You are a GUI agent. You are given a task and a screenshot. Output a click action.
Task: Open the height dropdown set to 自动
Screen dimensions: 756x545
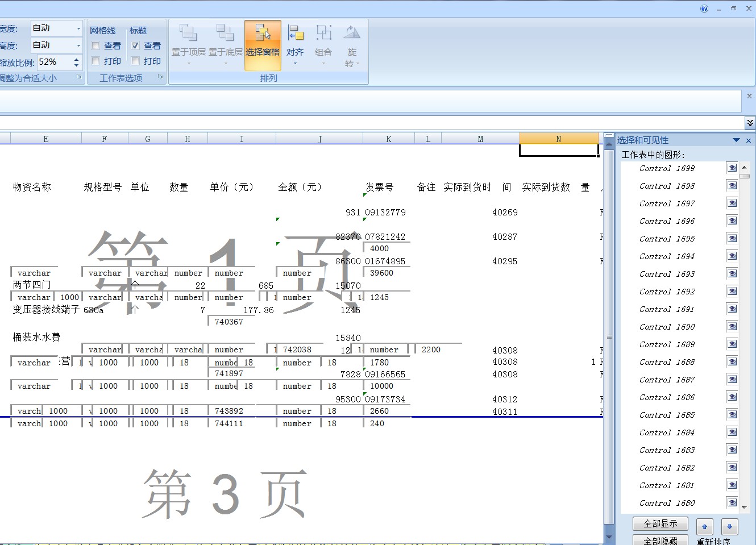(78, 45)
